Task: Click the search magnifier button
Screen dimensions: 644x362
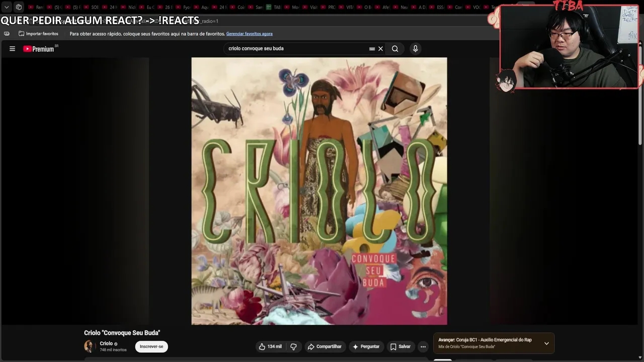Action: pyautogui.click(x=395, y=49)
